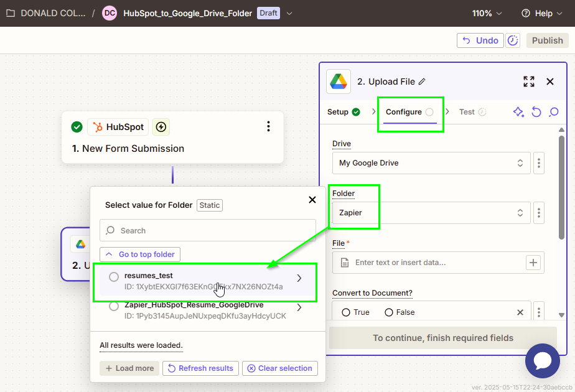Click the Publish button

pos(547,40)
